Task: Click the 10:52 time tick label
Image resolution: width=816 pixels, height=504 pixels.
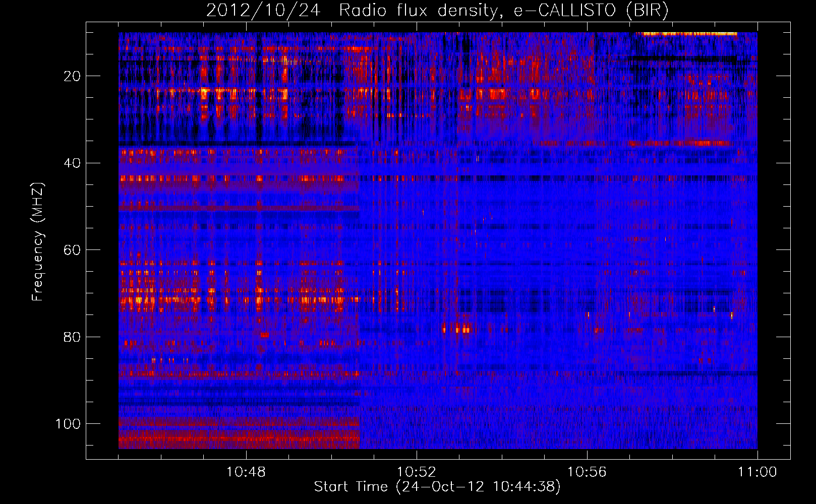Action: pos(417,472)
